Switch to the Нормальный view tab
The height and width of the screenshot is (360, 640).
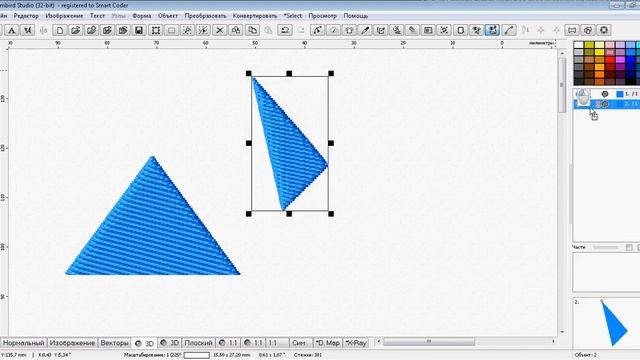tap(23, 343)
